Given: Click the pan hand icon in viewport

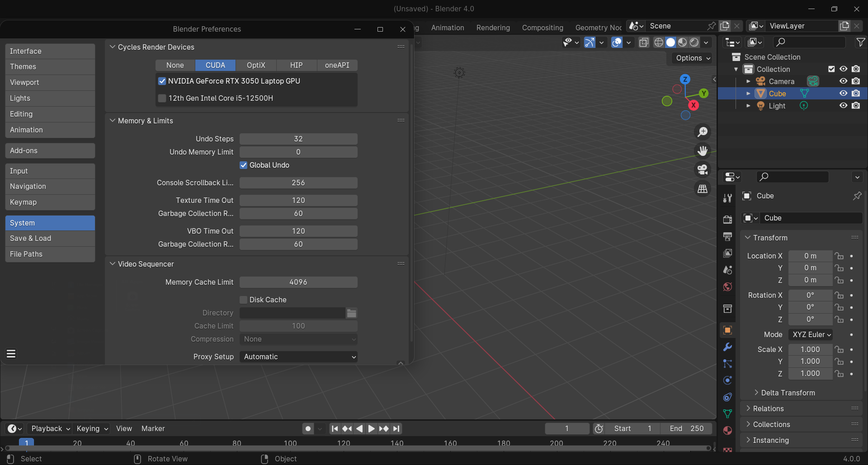Looking at the screenshot, I should [x=703, y=151].
